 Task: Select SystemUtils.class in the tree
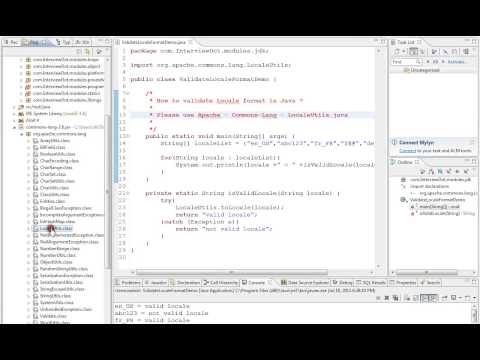coord(53,303)
